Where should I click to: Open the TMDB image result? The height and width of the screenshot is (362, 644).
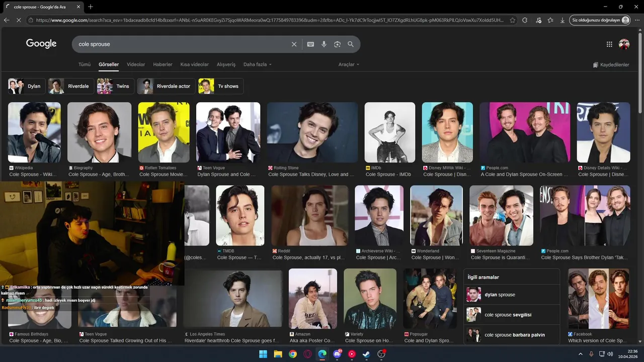[x=240, y=215]
